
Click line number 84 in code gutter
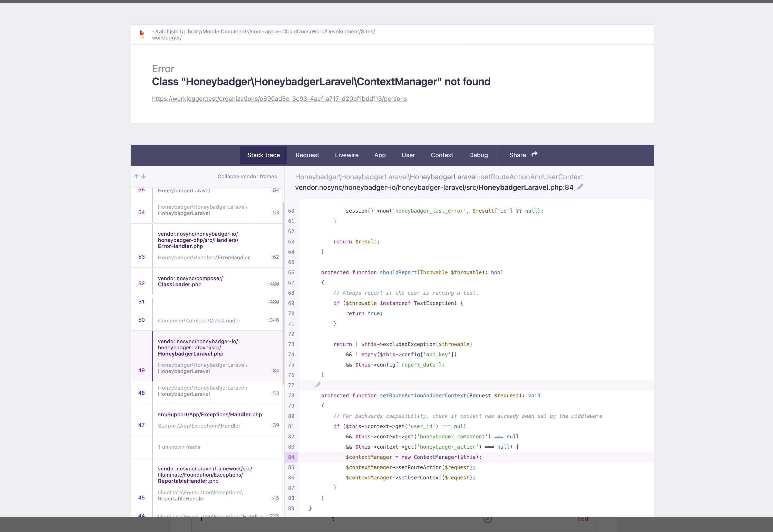[x=291, y=457]
